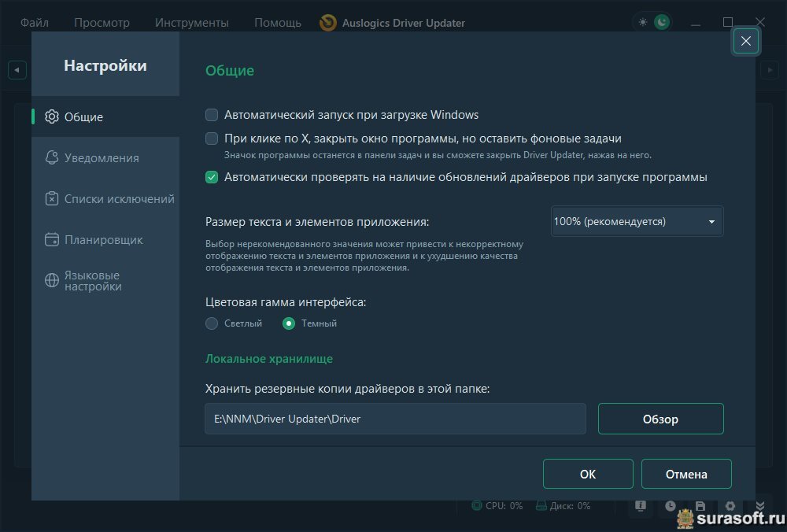Switch to the Уведомления tab
Image resolution: width=787 pixels, height=532 pixels.
click(105, 157)
